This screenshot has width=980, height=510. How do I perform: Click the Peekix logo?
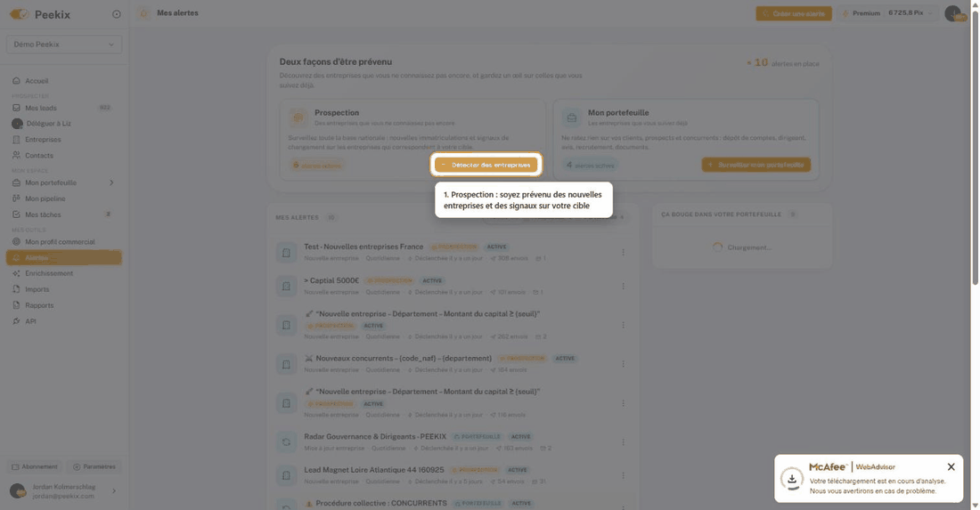(x=40, y=13)
